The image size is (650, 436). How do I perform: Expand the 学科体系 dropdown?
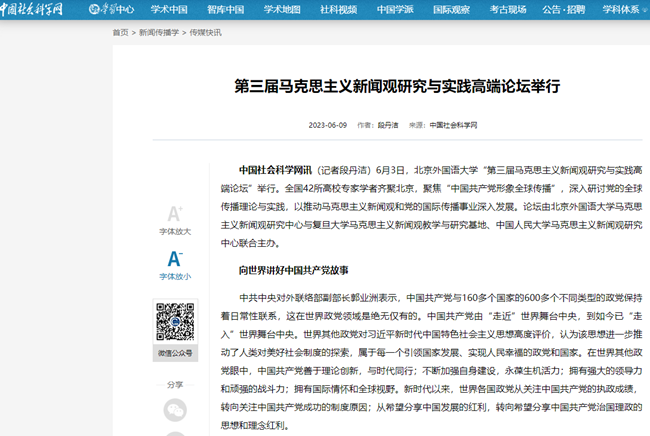[624, 9]
